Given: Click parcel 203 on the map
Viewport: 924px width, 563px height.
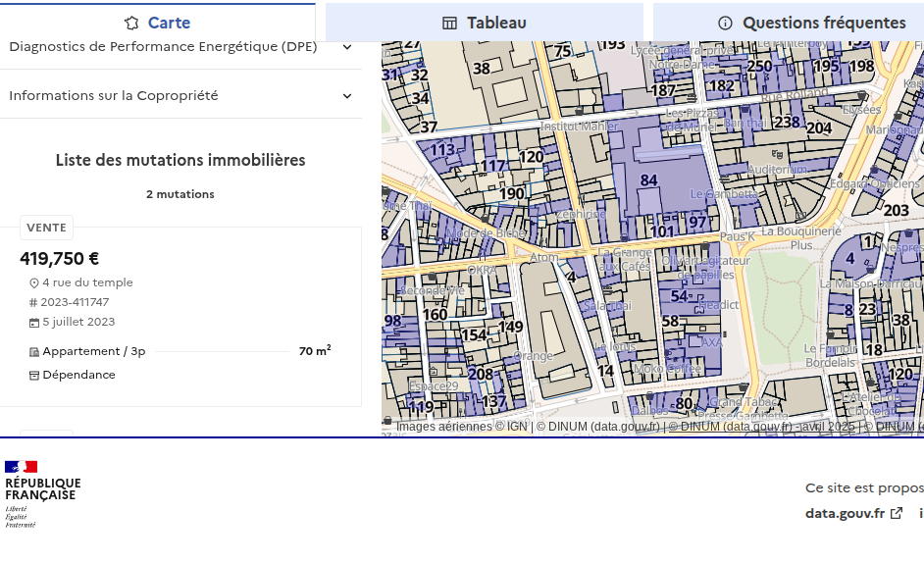Looking at the screenshot, I should [897, 211].
